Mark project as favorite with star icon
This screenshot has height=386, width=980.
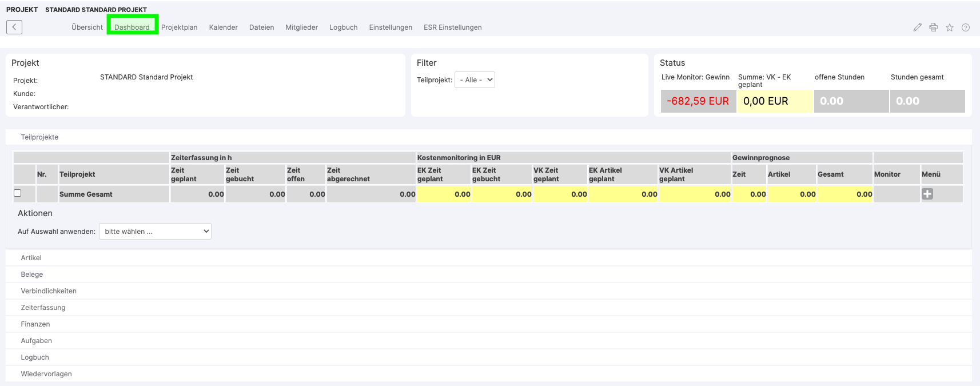[x=949, y=27]
